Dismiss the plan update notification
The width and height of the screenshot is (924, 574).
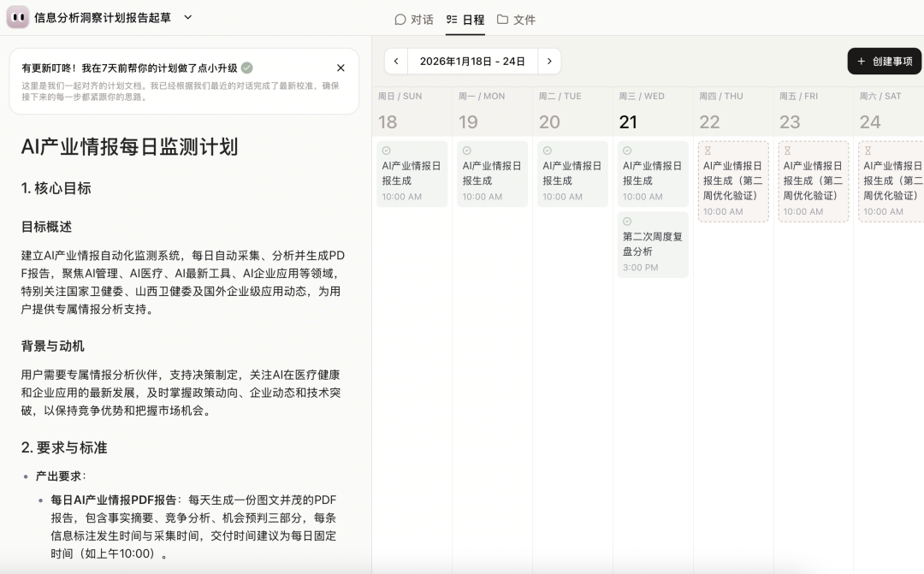tap(341, 68)
